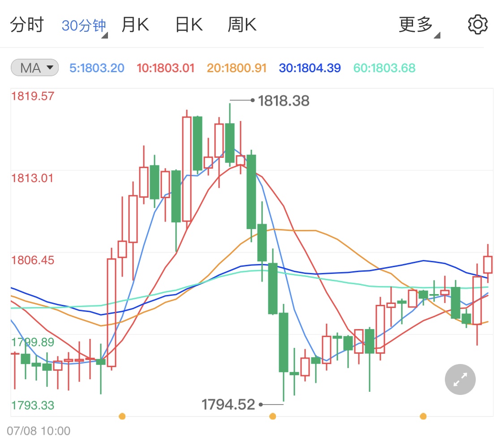The image size is (504, 442).
Task: Open the 更多 dropdown menu
Action: [419, 25]
